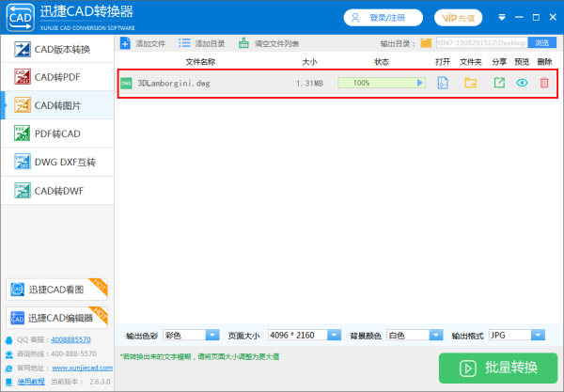Click 添加目录 label
The height and width of the screenshot is (392, 564).
point(210,43)
